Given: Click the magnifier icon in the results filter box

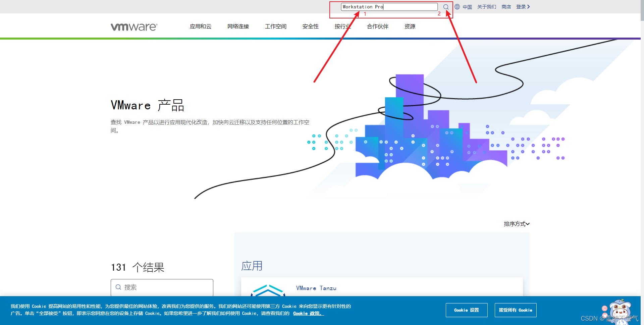Looking at the screenshot, I should pyautogui.click(x=118, y=287).
